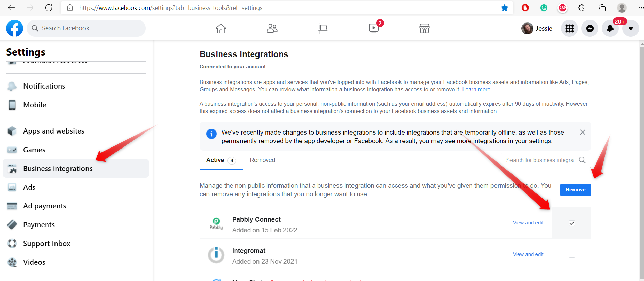Image resolution: width=644 pixels, height=281 pixels.
Task: Click the blue Remove button
Action: (x=576, y=190)
